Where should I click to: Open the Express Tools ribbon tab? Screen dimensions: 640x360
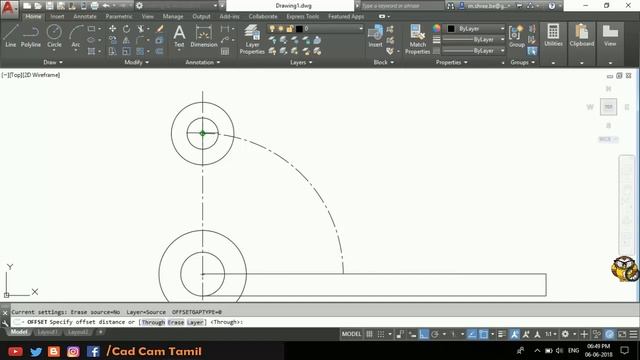point(302,16)
